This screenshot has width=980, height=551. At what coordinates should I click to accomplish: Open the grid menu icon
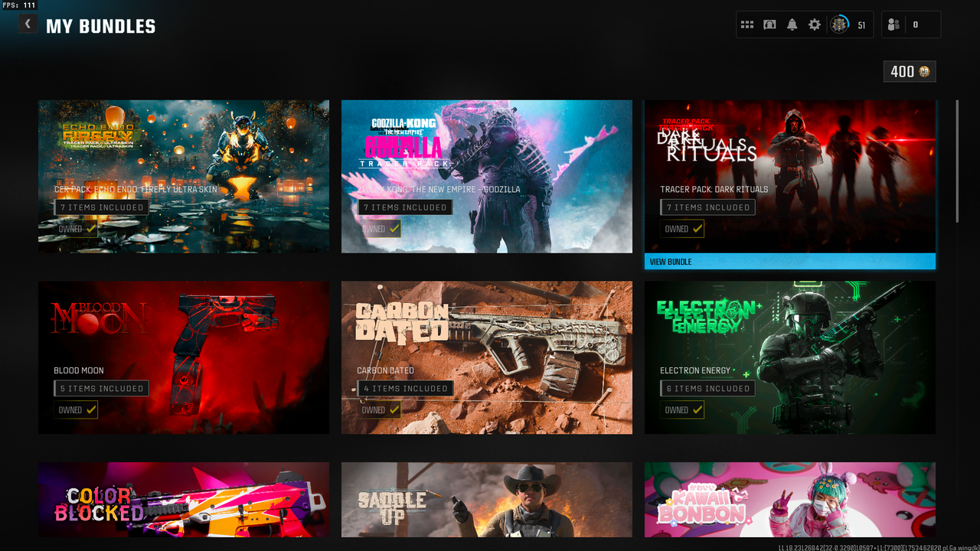point(747,25)
